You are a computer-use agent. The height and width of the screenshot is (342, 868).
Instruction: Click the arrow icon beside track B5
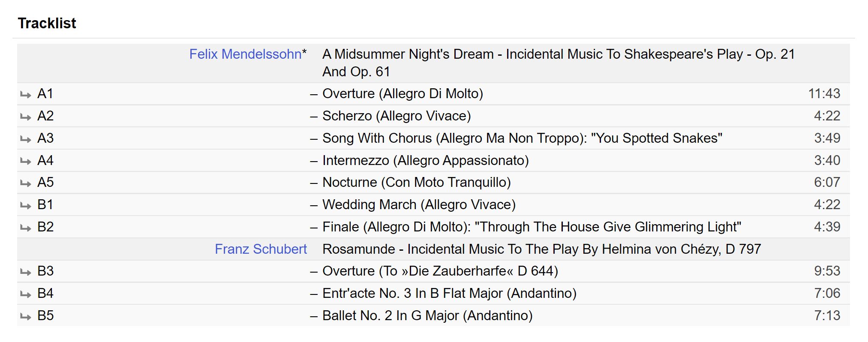26,317
